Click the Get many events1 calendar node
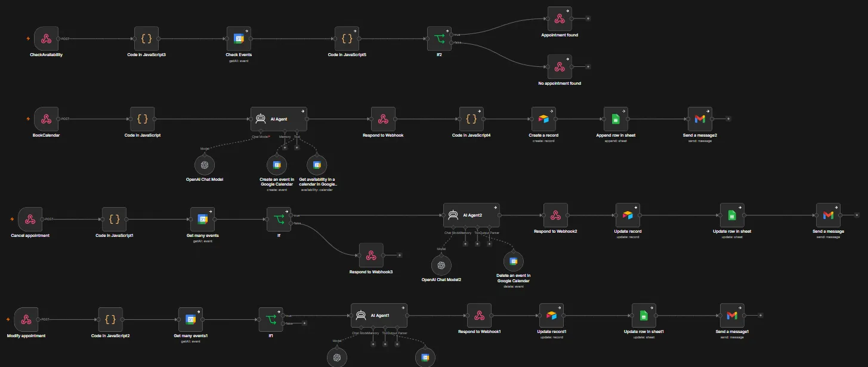The width and height of the screenshot is (868, 367). coord(191,320)
